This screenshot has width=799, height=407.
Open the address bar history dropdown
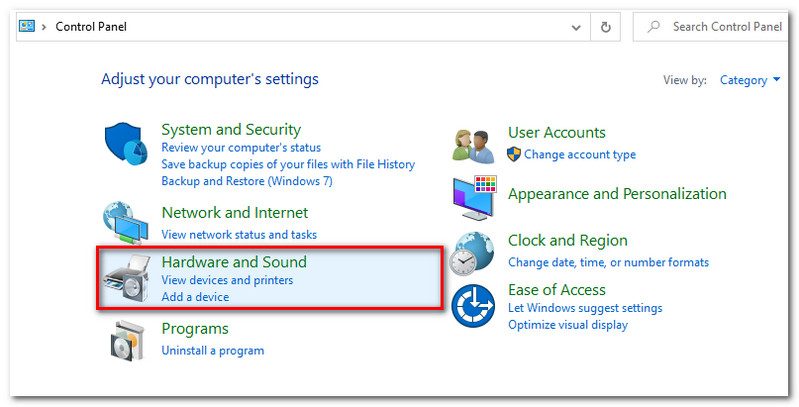(573, 27)
